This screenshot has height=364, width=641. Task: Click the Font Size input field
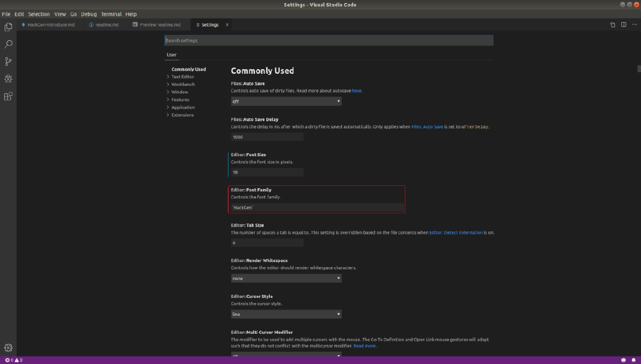[267, 172]
